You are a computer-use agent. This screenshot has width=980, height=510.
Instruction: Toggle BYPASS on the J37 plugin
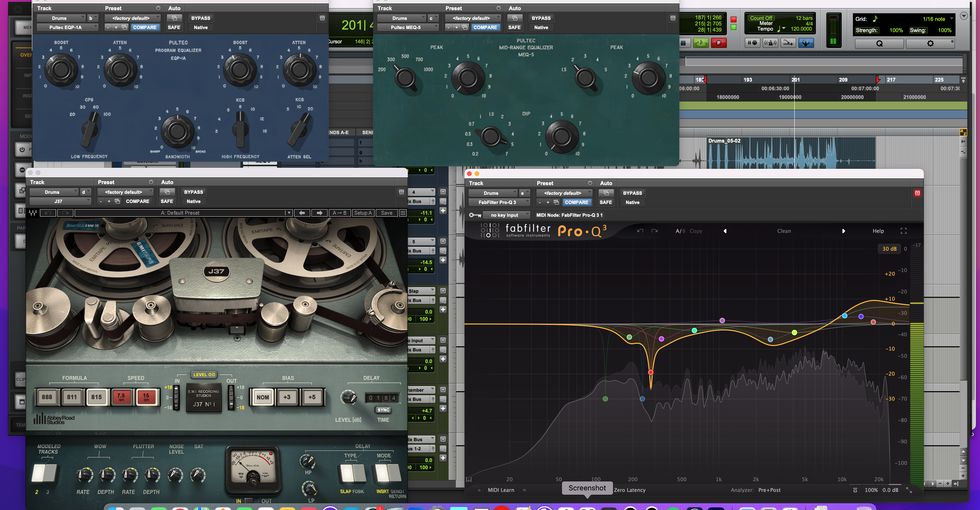193,192
